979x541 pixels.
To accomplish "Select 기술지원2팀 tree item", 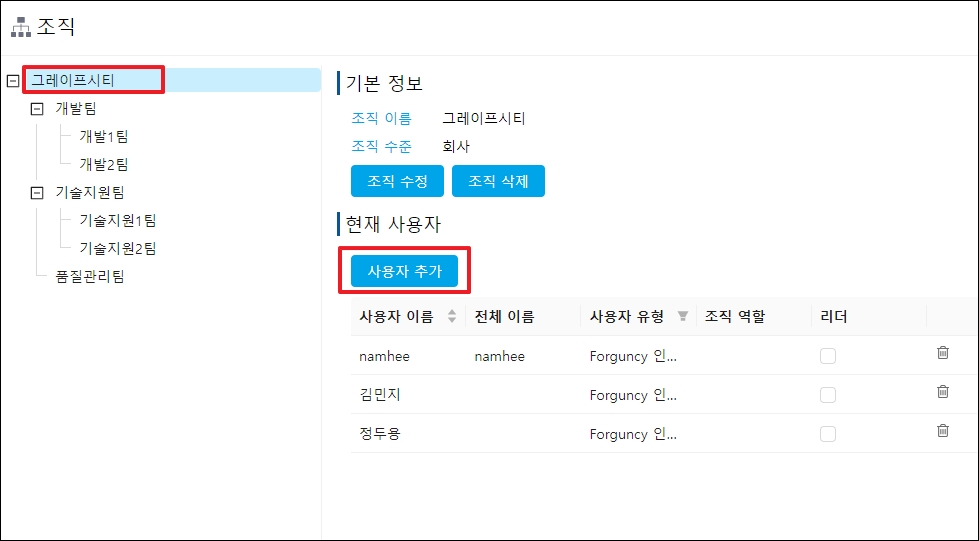I will pyautogui.click(x=118, y=248).
